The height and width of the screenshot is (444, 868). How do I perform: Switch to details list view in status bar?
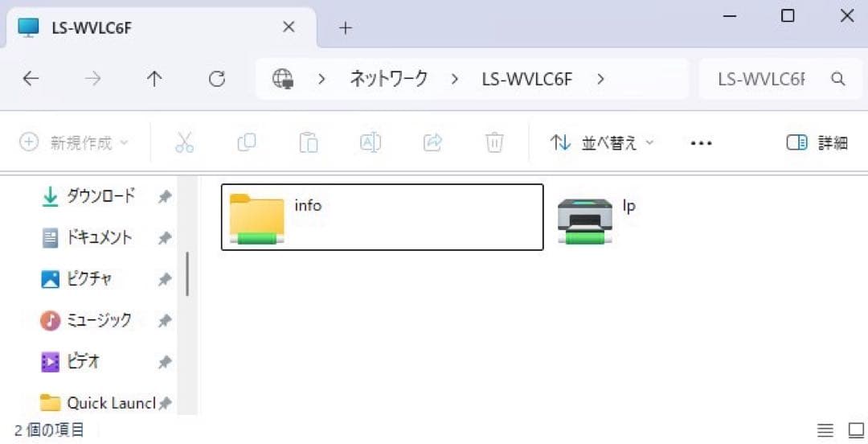pyautogui.click(x=825, y=430)
